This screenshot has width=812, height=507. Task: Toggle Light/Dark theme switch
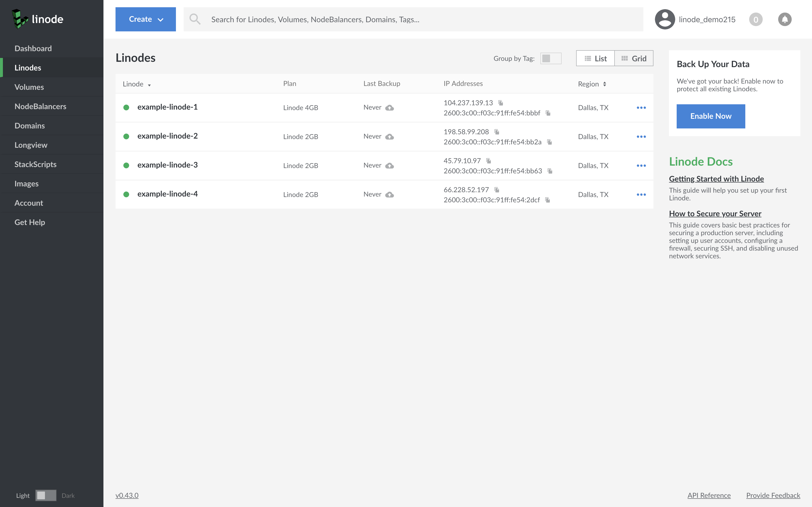[46, 495]
